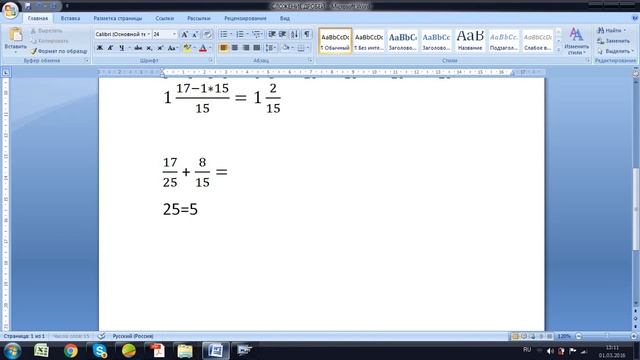Open the round Office button menu
The image size is (640, 360).
point(10,10)
